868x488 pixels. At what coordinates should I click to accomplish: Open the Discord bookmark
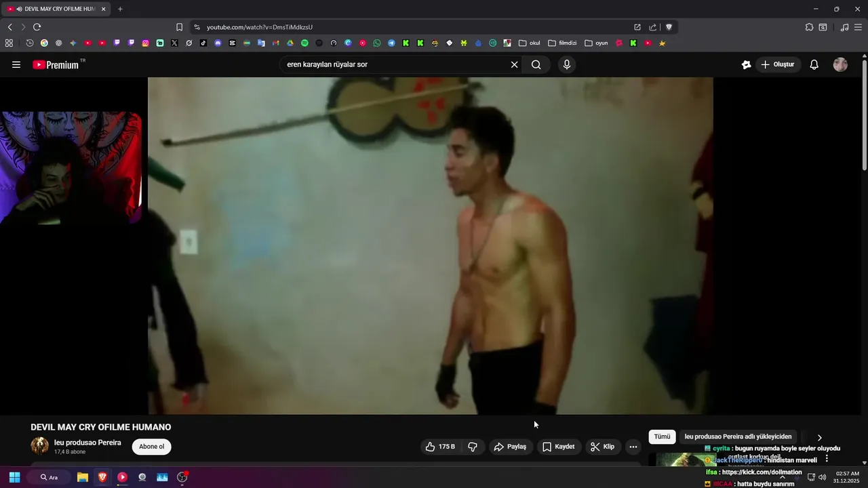pyautogui.click(x=218, y=43)
